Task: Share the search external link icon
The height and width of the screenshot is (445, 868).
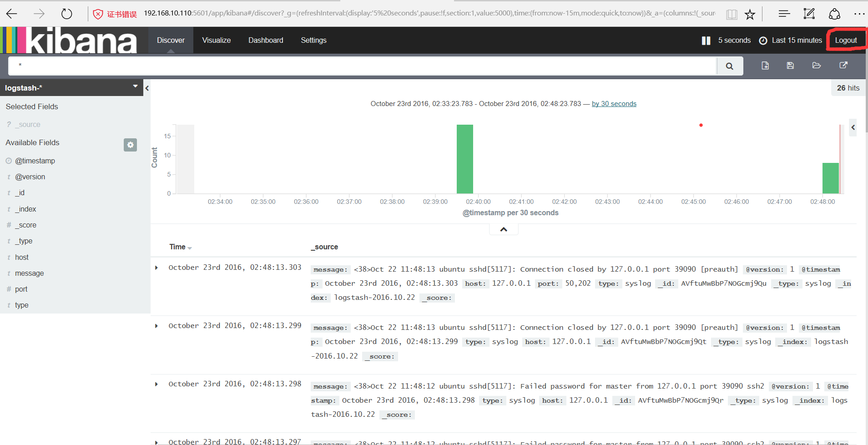Action: (843, 65)
